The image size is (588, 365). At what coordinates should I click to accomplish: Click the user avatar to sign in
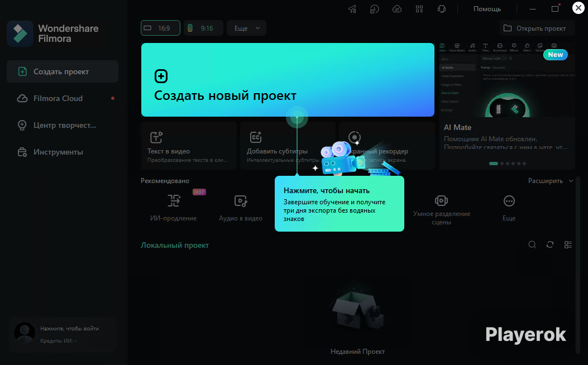pyautogui.click(x=25, y=333)
